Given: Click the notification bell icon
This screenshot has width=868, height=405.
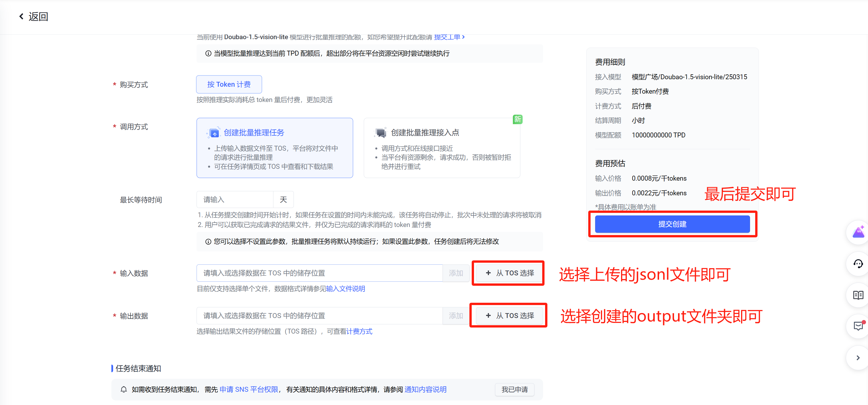Looking at the screenshot, I should (124, 389).
